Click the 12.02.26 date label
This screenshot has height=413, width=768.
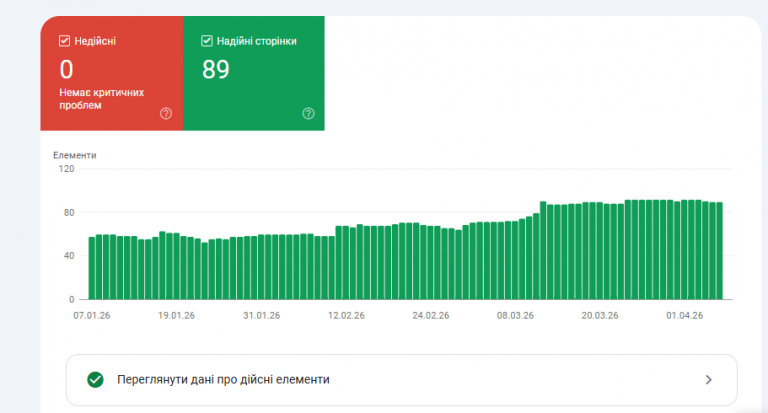click(346, 316)
